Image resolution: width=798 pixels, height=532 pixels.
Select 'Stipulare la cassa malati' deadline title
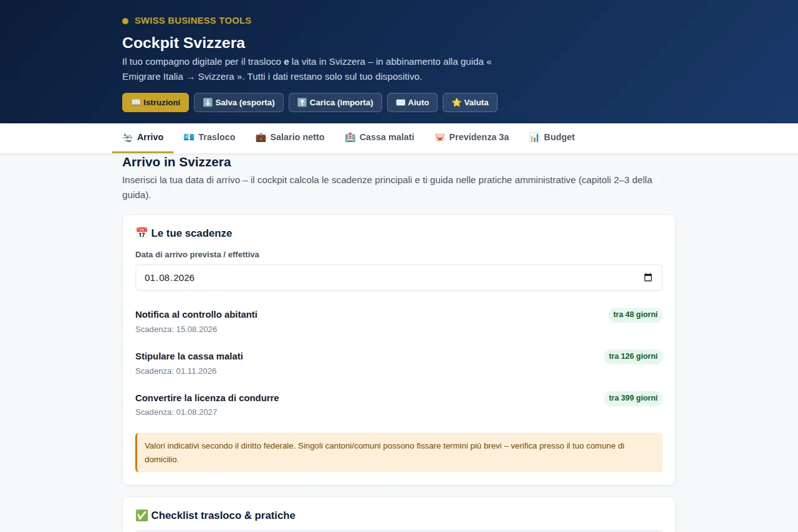(189, 356)
